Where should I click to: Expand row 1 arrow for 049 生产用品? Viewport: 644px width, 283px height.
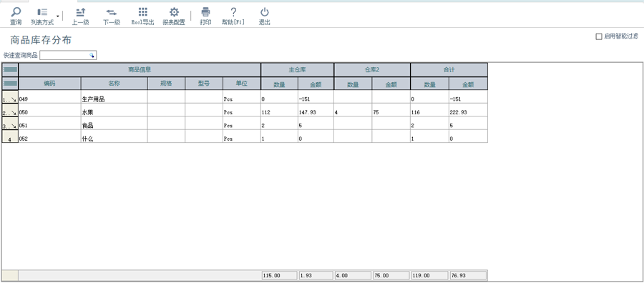[10, 99]
